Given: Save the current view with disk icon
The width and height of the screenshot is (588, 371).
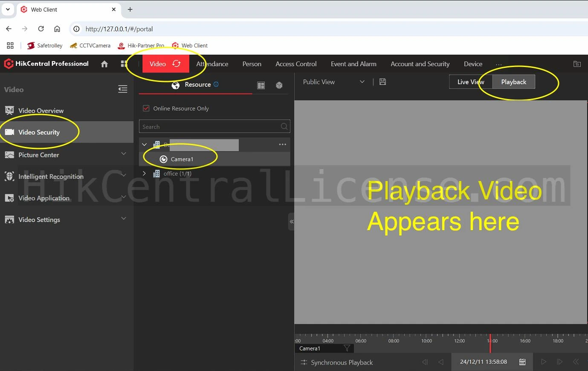Looking at the screenshot, I should click(382, 82).
